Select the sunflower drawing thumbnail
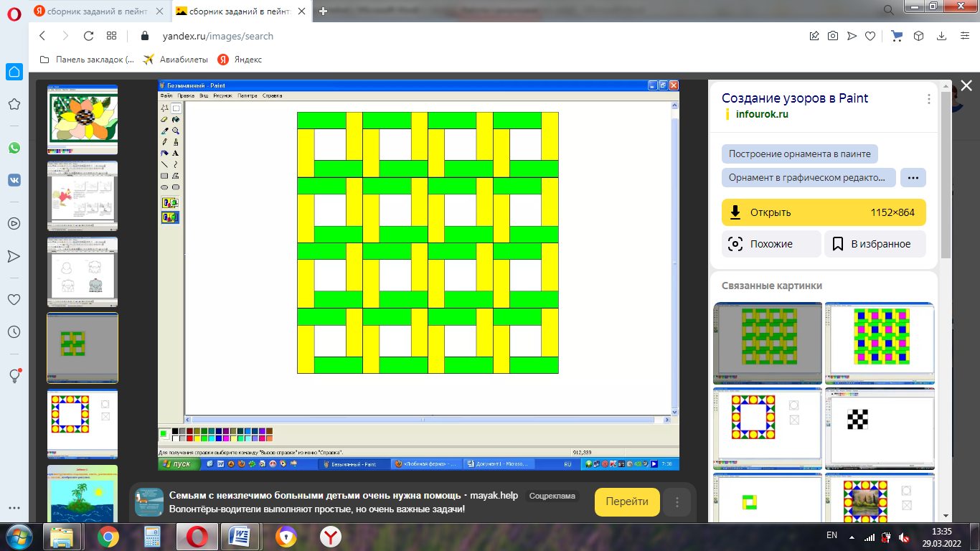Image resolution: width=980 pixels, height=551 pixels. pos(83,118)
